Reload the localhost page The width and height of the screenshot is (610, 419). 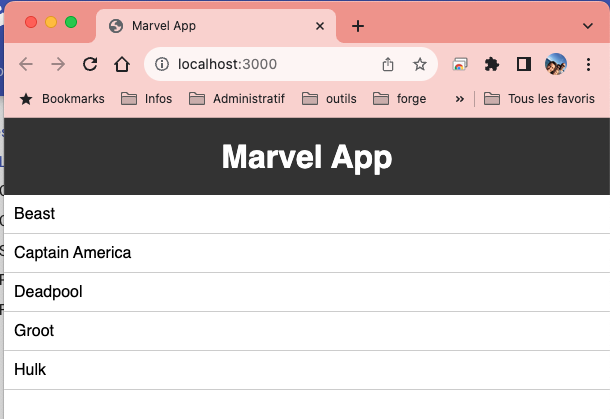tap(90, 64)
